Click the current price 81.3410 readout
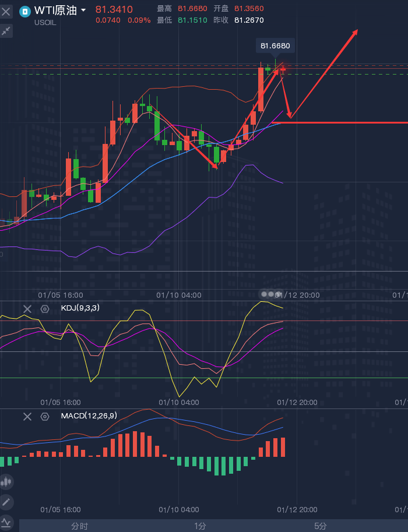Image resolution: width=408 pixels, height=532 pixels. (114, 9)
